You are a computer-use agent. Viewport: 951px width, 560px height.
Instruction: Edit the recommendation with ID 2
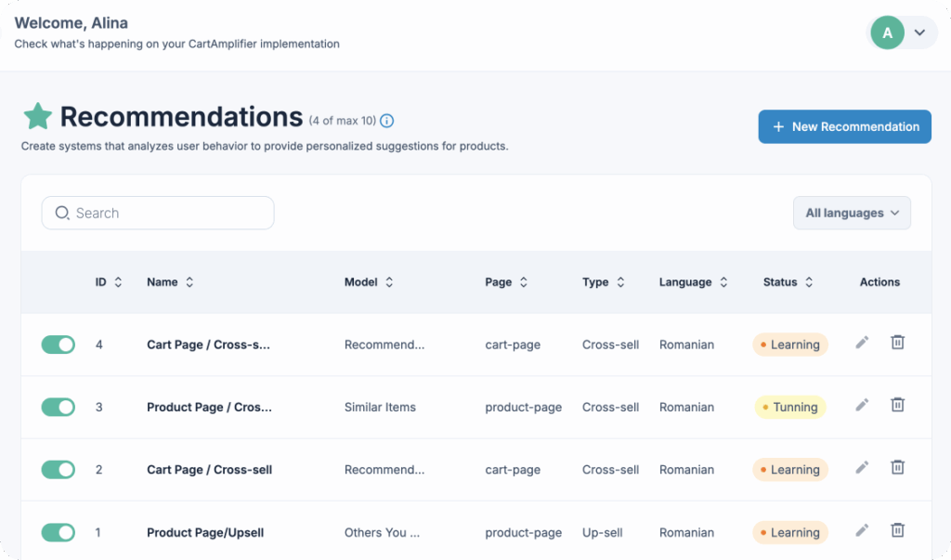click(862, 469)
